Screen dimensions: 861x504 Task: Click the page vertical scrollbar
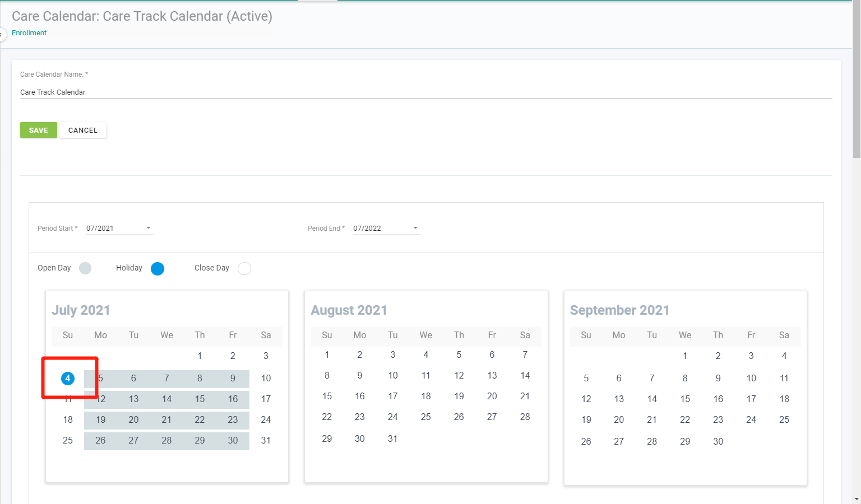point(857,78)
